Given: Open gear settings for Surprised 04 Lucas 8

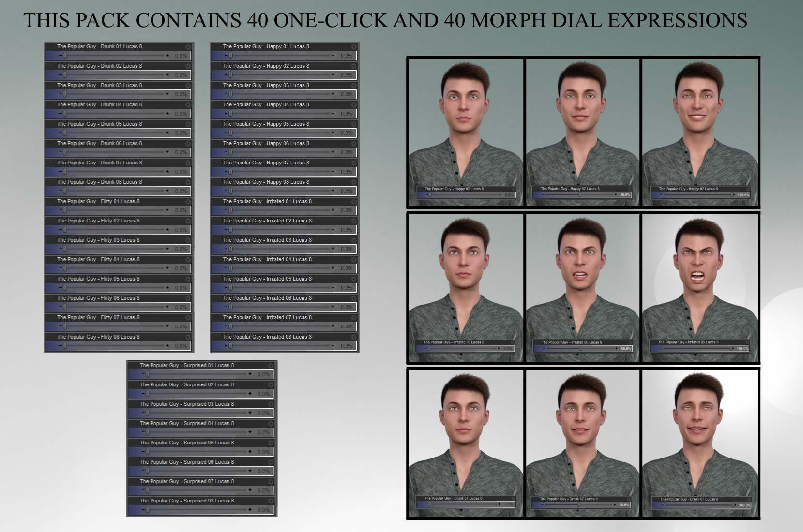Looking at the screenshot, I should tap(271, 424).
